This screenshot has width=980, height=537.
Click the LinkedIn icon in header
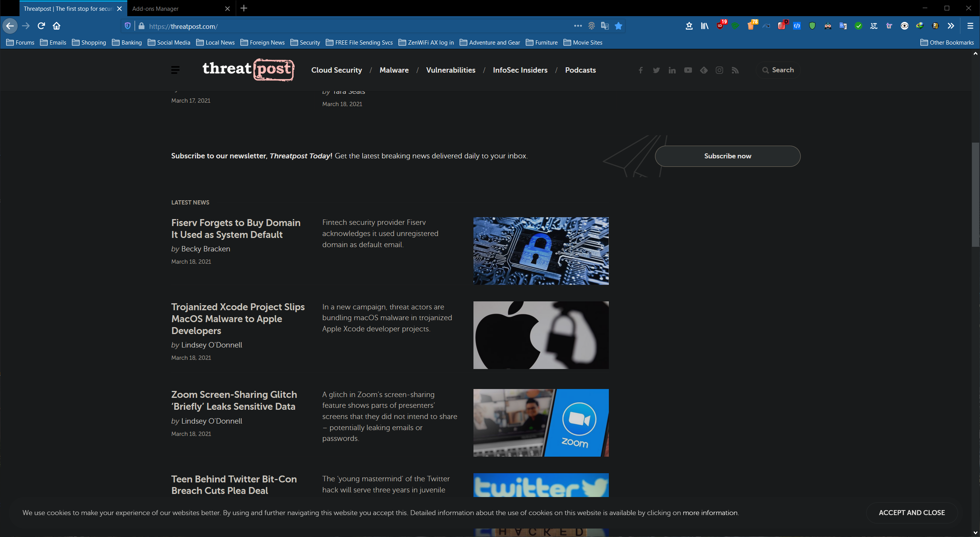point(672,70)
